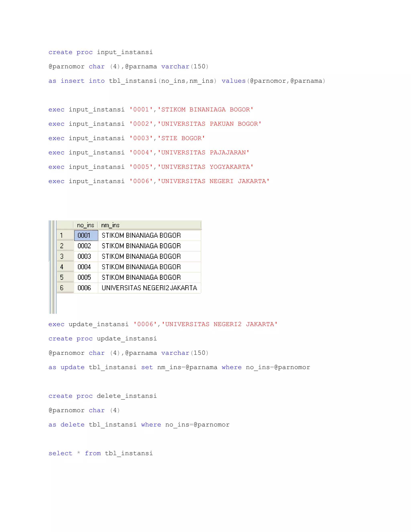Click the exec line with 'UNIVERSITAS YOGYAKARTA'
This screenshot has height=532, width=411.
tap(151, 167)
